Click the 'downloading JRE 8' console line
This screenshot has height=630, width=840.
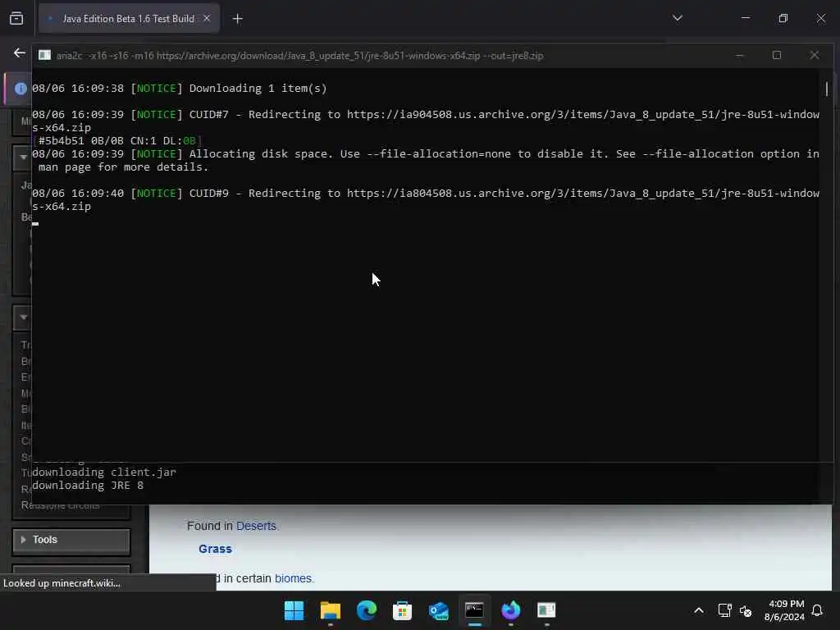[x=88, y=486]
